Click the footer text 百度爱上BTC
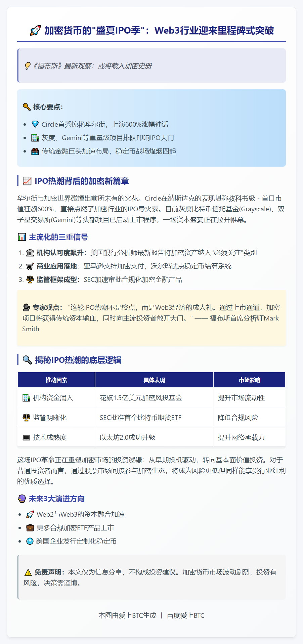This screenshot has height=644, width=303. (x=186, y=615)
